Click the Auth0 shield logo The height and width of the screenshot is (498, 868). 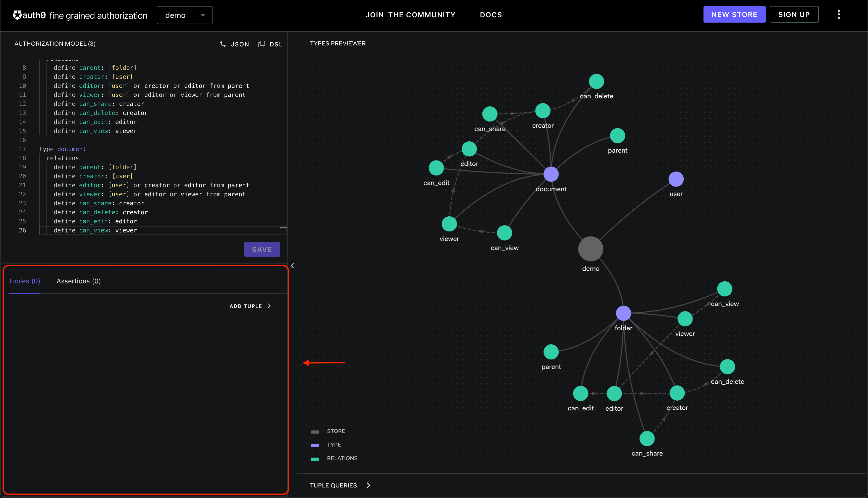click(x=17, y=15)
